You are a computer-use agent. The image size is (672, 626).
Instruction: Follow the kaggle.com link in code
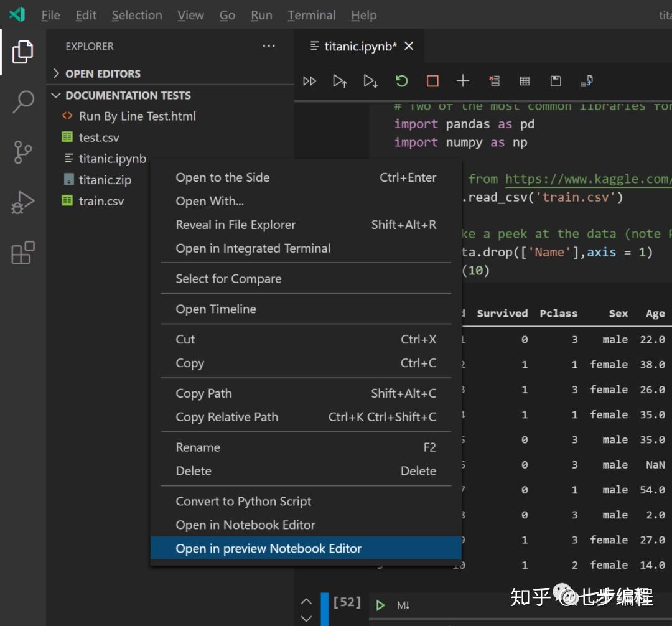click(x=587, y=179)
